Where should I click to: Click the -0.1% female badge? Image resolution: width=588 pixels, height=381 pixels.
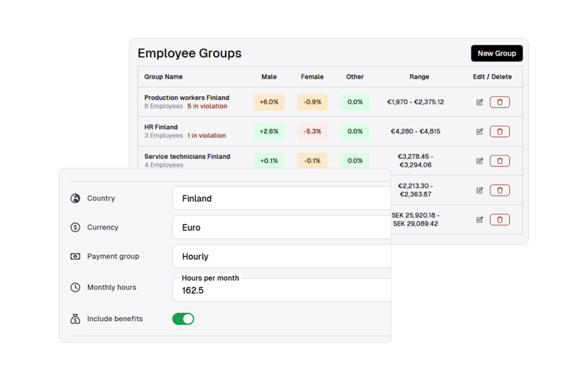pyautogui.click(x=313, y=161)
